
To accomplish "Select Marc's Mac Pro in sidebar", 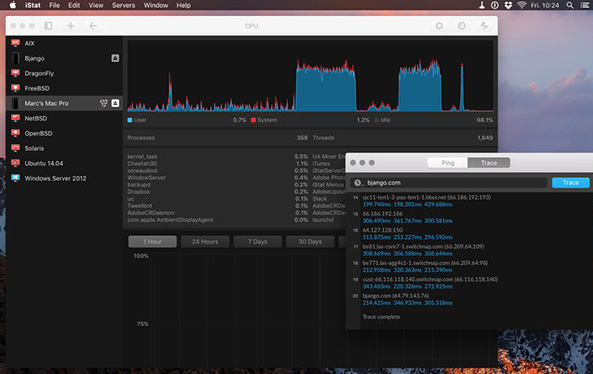I will (x=64, y=103).
